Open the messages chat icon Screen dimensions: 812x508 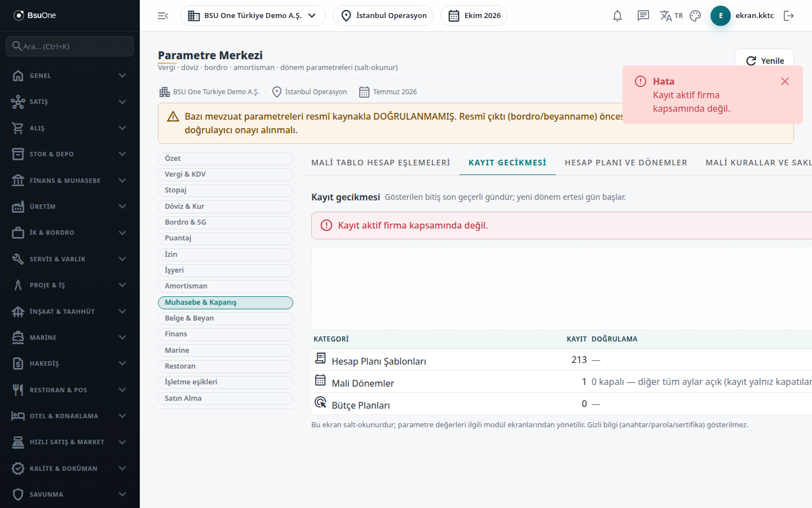pos(643,16)
